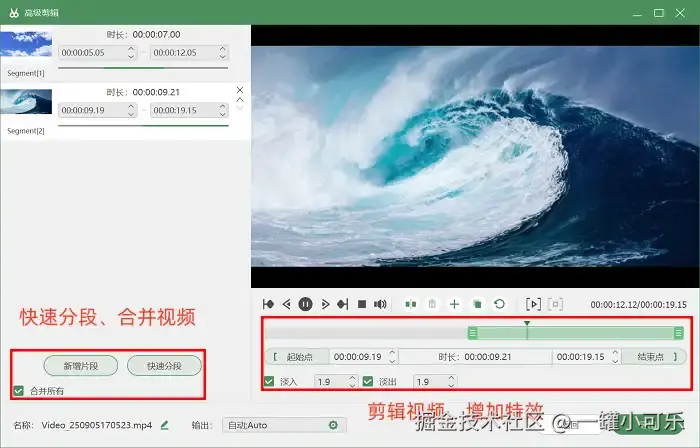Click the green clipboard icon

tap(477, 304)
